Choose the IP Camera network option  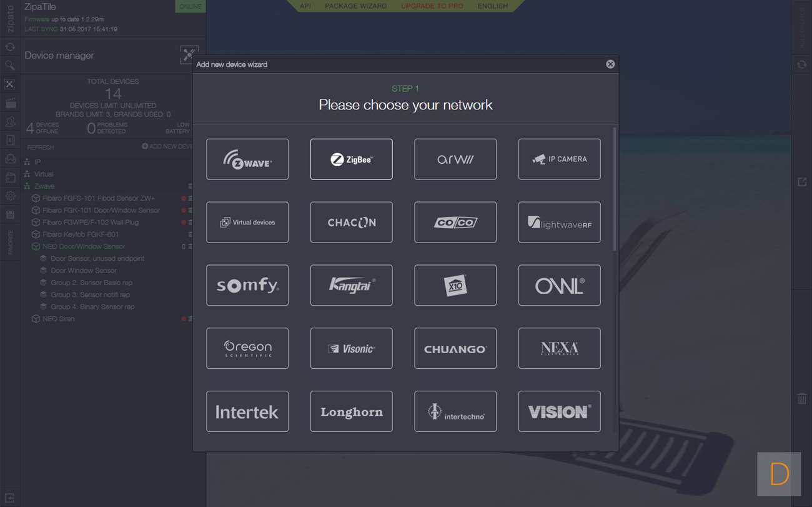point(560,159)
